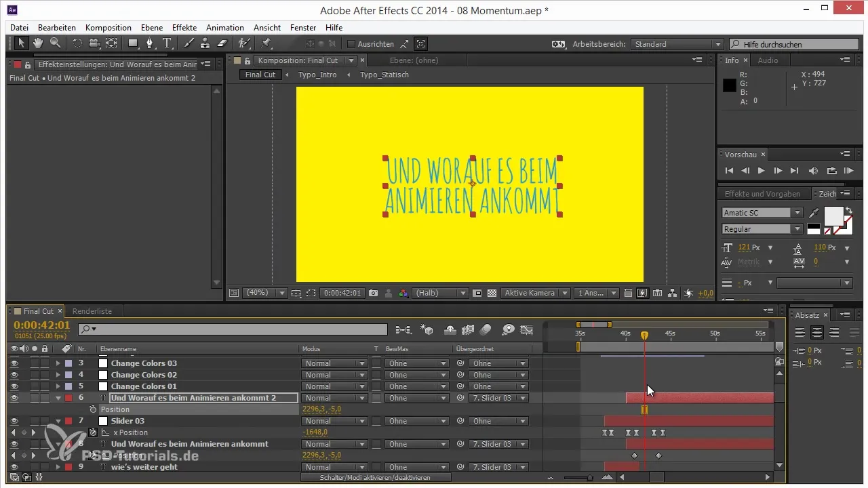
Task: Hide the 'wie's weiter geht' layer
Action: 14,467
